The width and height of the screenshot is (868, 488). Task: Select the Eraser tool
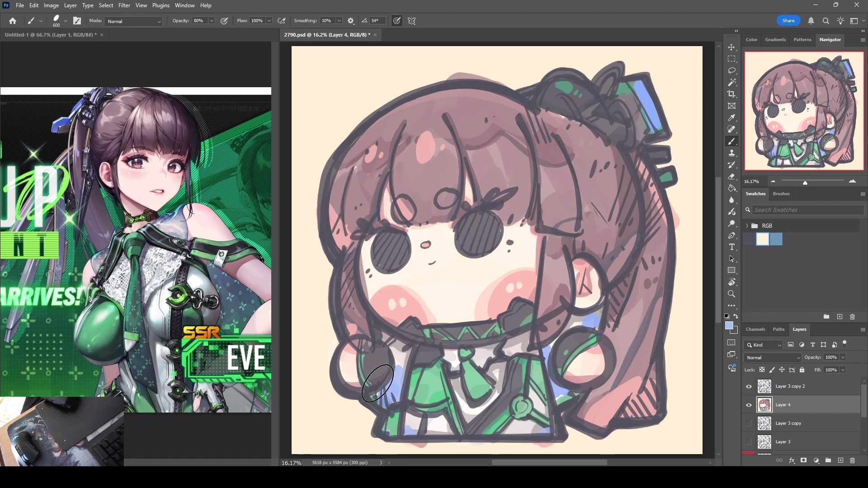(x=731, y=177)
